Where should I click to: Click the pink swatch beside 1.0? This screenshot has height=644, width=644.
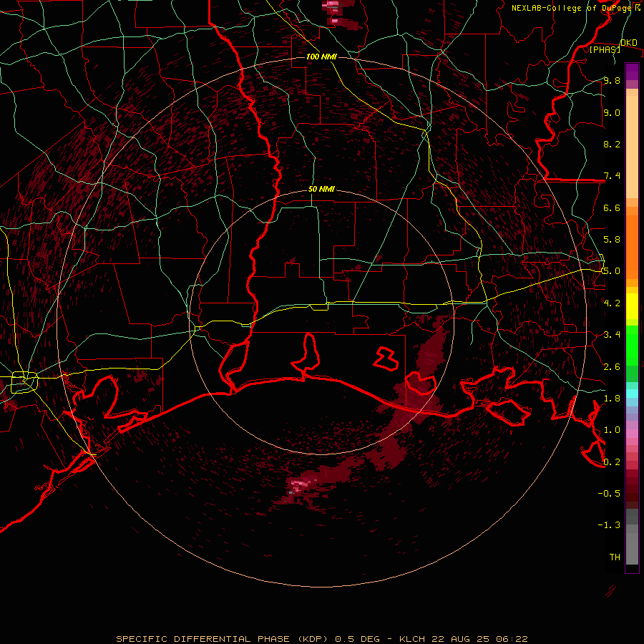[632, 434]
